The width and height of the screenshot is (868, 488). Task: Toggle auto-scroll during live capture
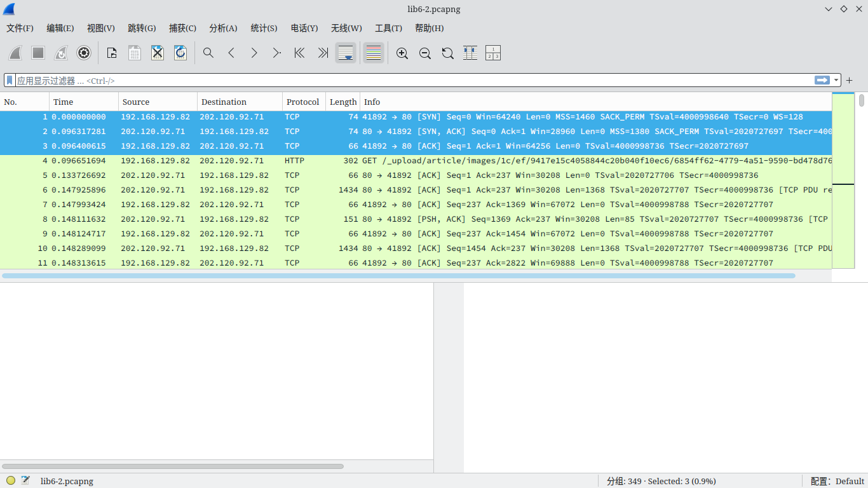click(x=346, y=53)
